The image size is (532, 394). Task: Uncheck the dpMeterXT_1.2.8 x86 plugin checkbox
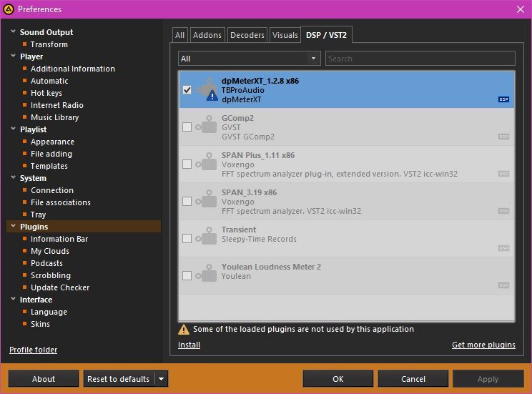(x=187, y=90)
